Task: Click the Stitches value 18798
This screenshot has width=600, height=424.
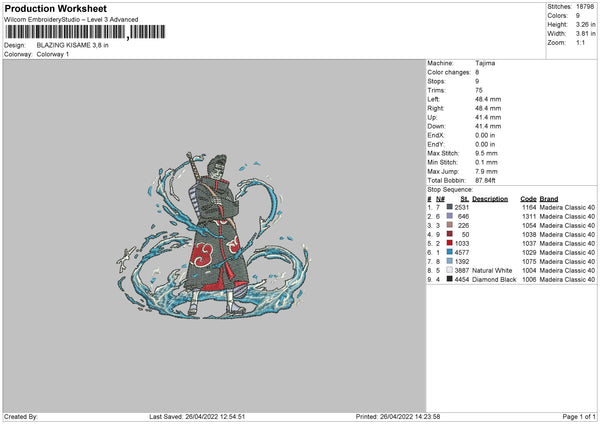Action: (585, 7)
